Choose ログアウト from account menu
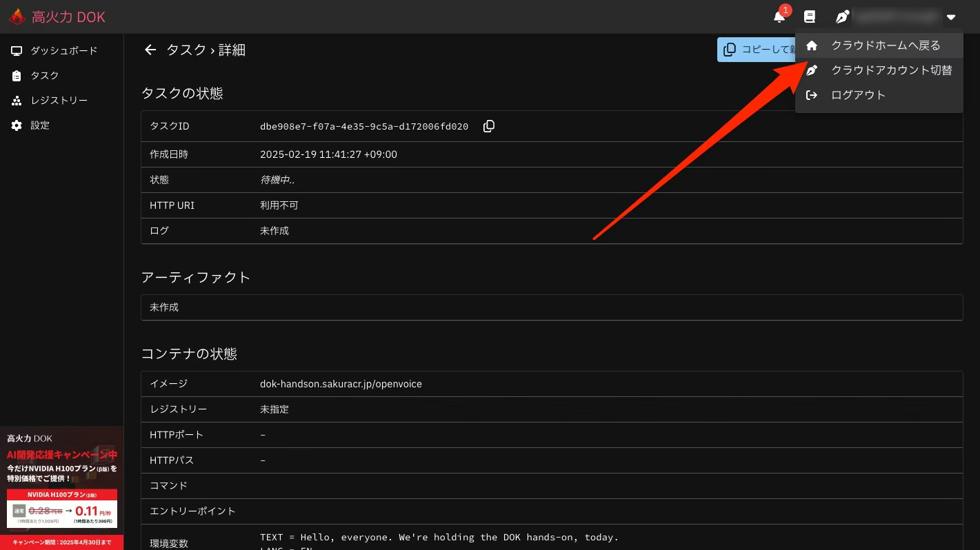Viewport: 980px width, 550px height. (x=858, y=95)
